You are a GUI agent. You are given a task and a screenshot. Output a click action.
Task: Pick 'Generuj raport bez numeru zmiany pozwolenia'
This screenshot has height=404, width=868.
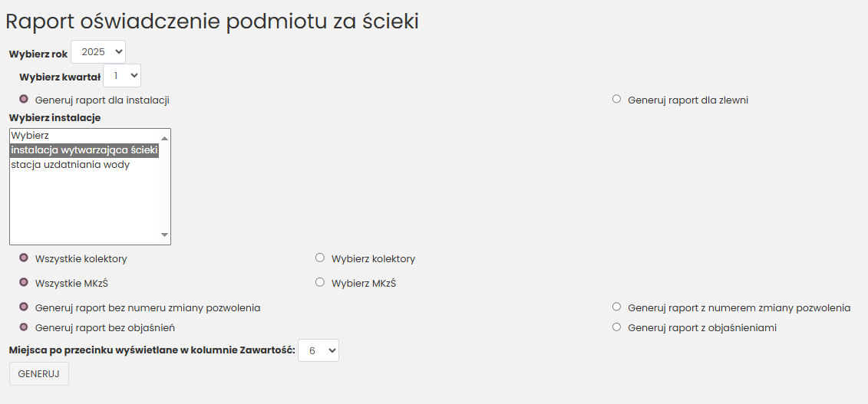pos(24,307)
